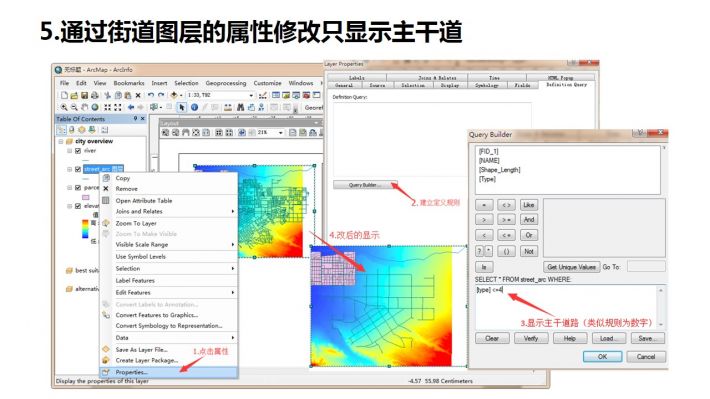This screenshot has width=710, height=399.
Task: Go back to previous extent arrow
Action: click(x=131, y=107)
